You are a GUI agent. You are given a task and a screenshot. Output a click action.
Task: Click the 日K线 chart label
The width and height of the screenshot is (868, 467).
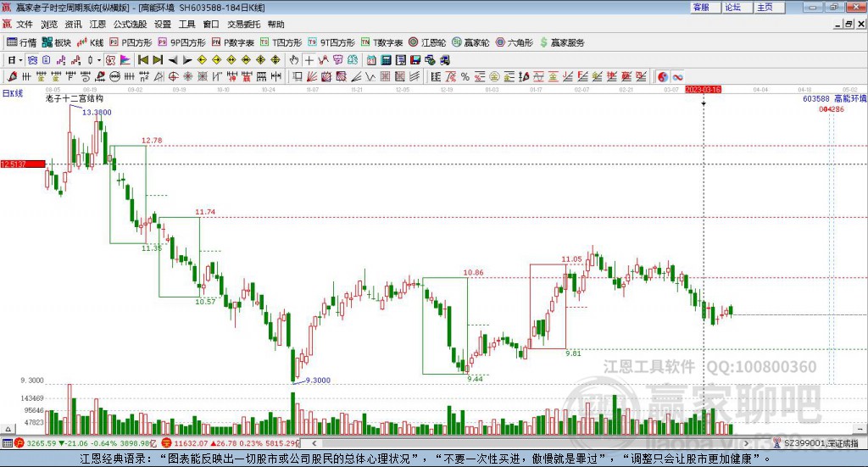[x=13, y=93]
